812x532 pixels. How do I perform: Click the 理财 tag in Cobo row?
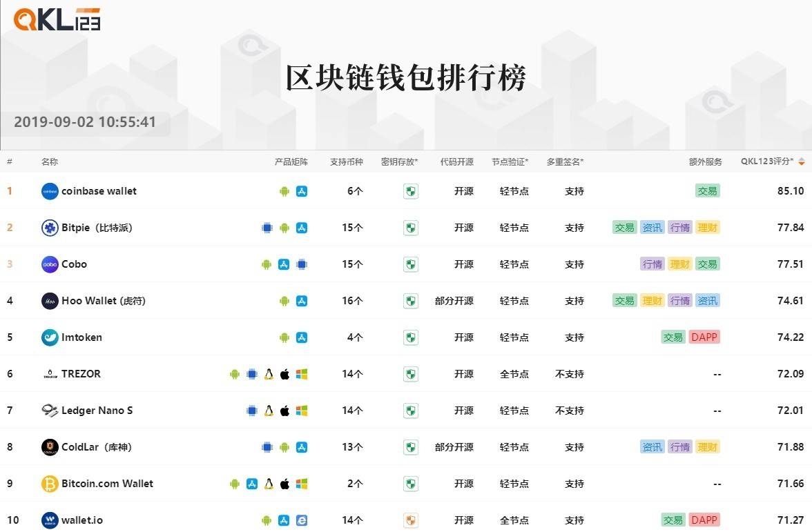(680, 264)
